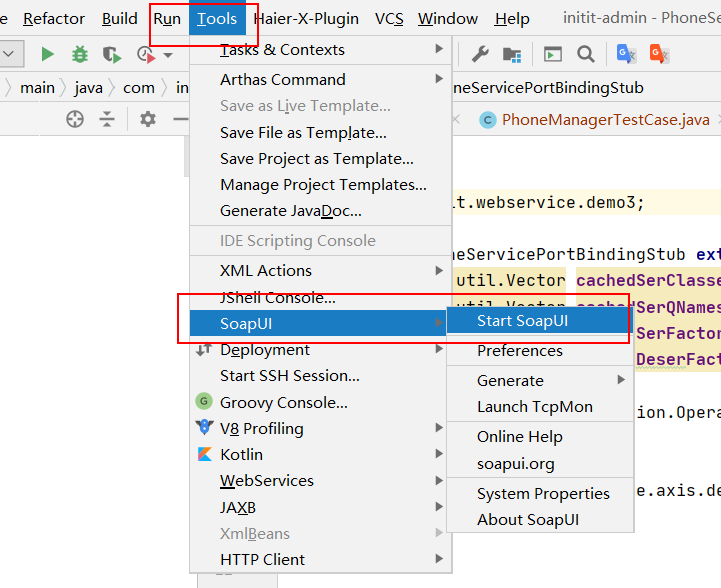
Task: Click the locate target crosshair icon
Action: [x=74, y=119]
